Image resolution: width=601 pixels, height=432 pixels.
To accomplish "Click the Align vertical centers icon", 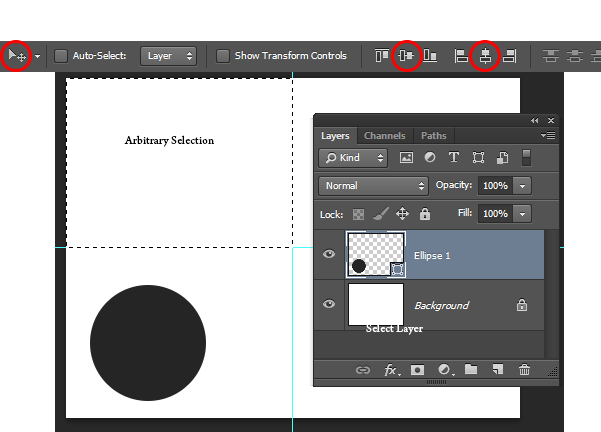I will pyautogui.click(x=406, y=56).
